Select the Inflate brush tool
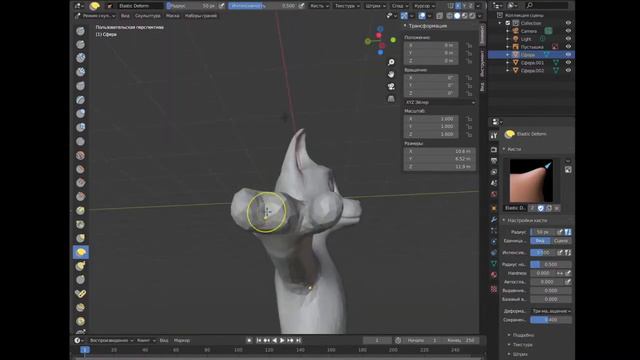The image size is (640, 360). coord(80,113)
